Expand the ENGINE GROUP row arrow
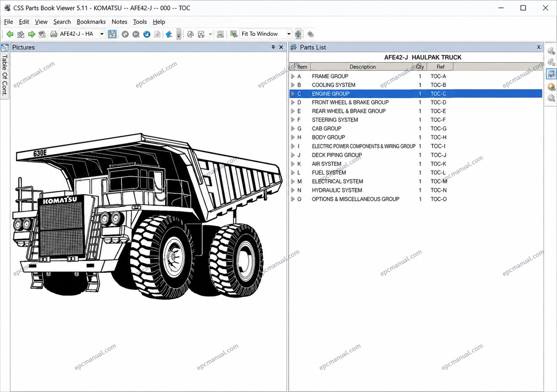This screenshot has width=557, height=392. tap(293, 93)
